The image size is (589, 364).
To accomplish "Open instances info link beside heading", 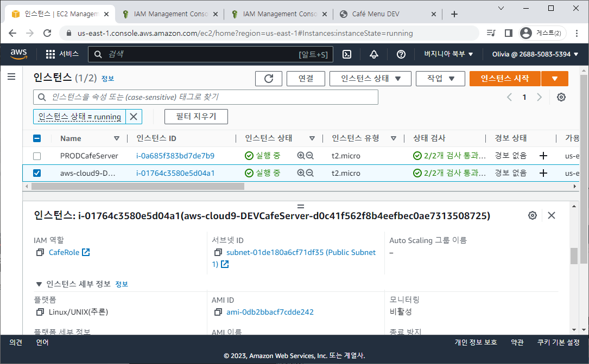I will pos(107,79).
